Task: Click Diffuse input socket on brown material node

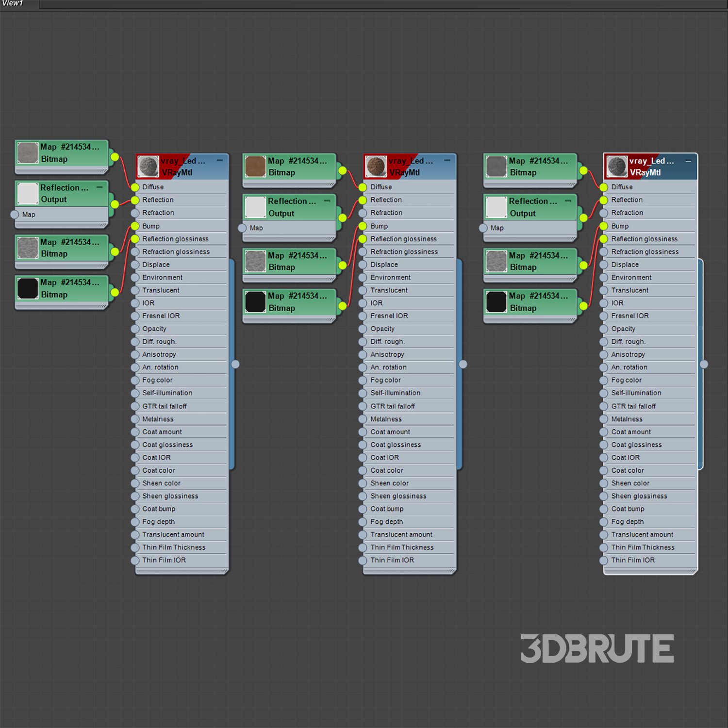Action: pos(363,187)
